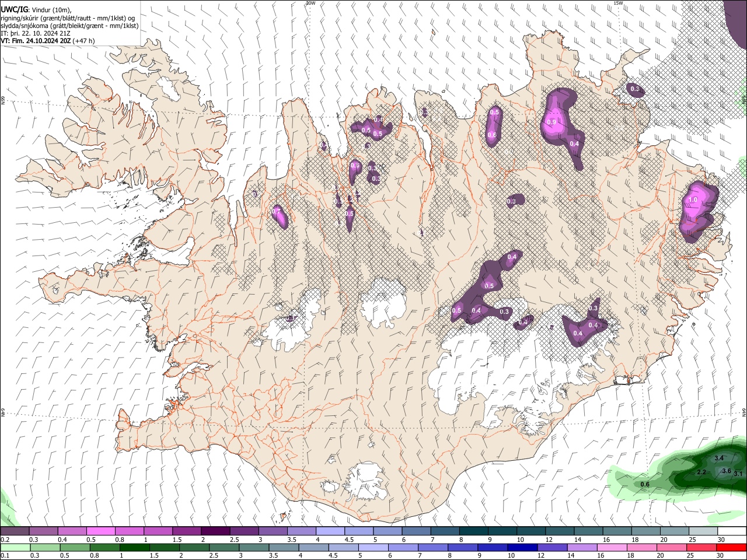
Task: Click the '15W' longitude label
Action: 617,3
